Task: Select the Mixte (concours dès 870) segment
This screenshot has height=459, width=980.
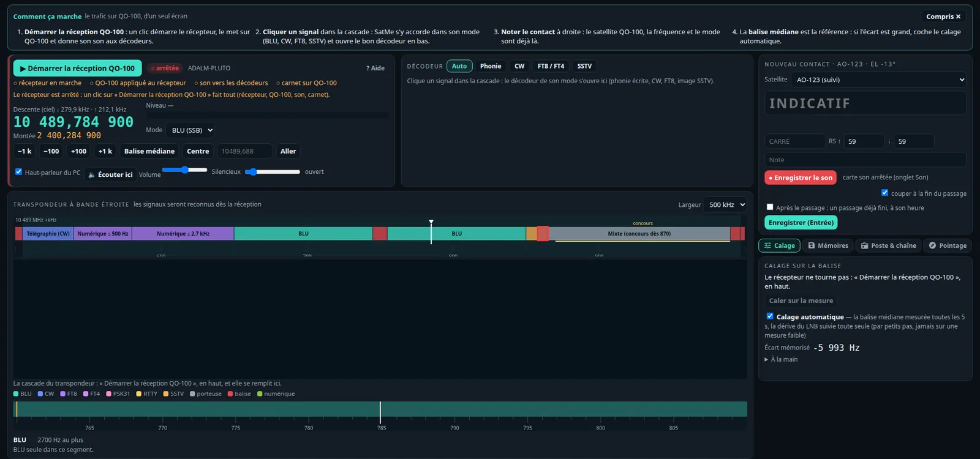Action: tap(639, 234)
